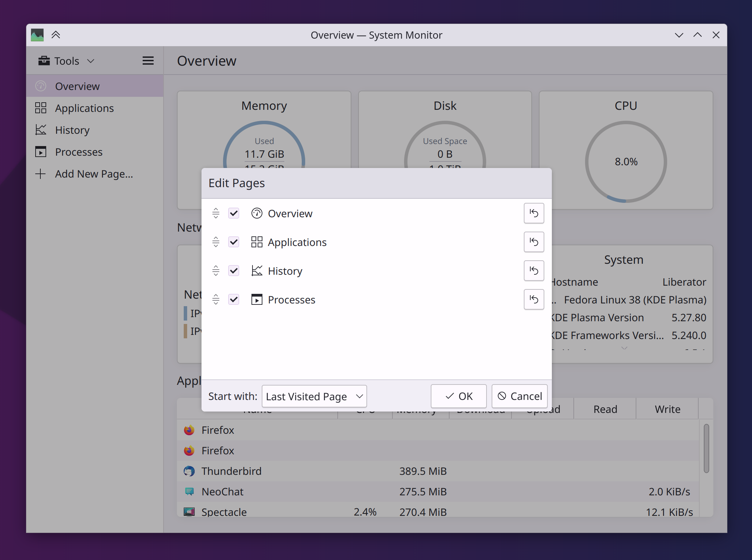Screen dimensions: 752x560
Task: Click the applications table vertical scrollbar
Action: [706, 448]
